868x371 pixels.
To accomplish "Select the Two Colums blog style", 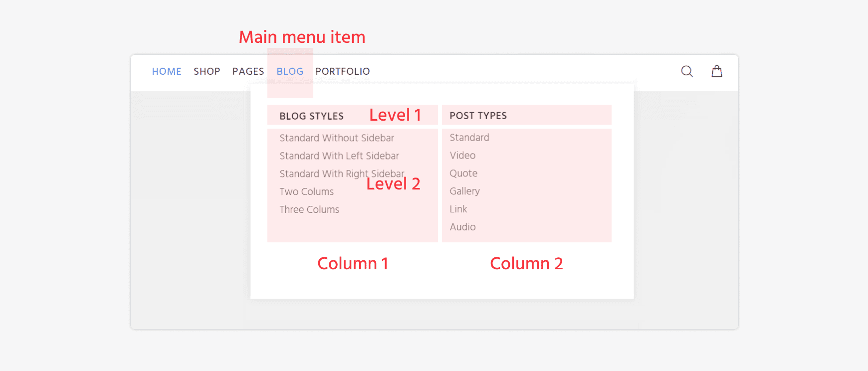I will (x=306, y=191).
